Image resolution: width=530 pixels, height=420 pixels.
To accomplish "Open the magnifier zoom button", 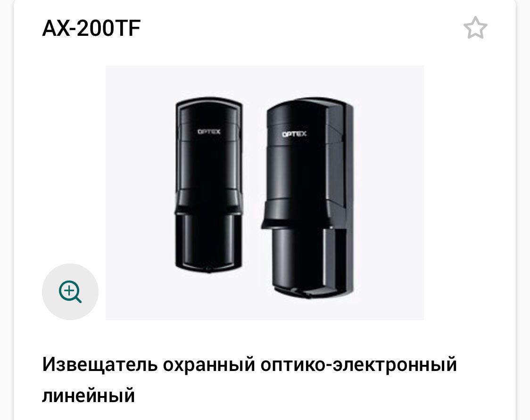I will point(70,292).
